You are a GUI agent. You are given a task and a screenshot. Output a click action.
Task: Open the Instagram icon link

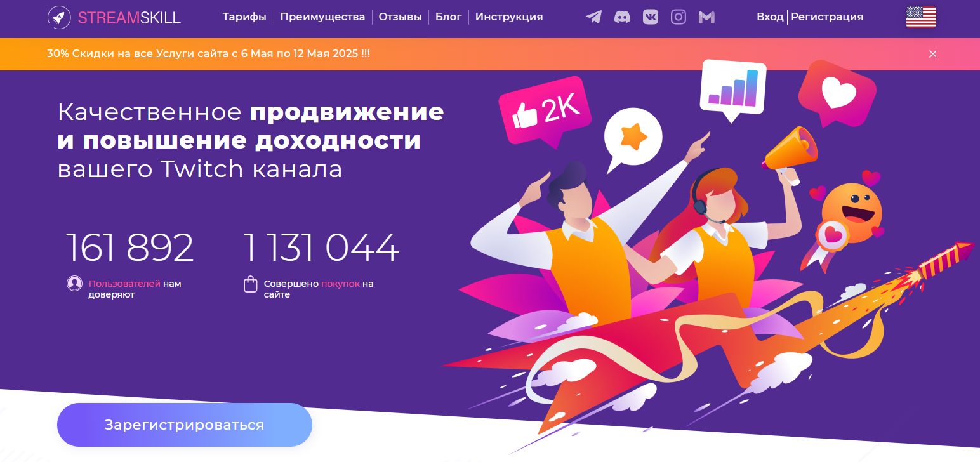[x=679, y=17]
